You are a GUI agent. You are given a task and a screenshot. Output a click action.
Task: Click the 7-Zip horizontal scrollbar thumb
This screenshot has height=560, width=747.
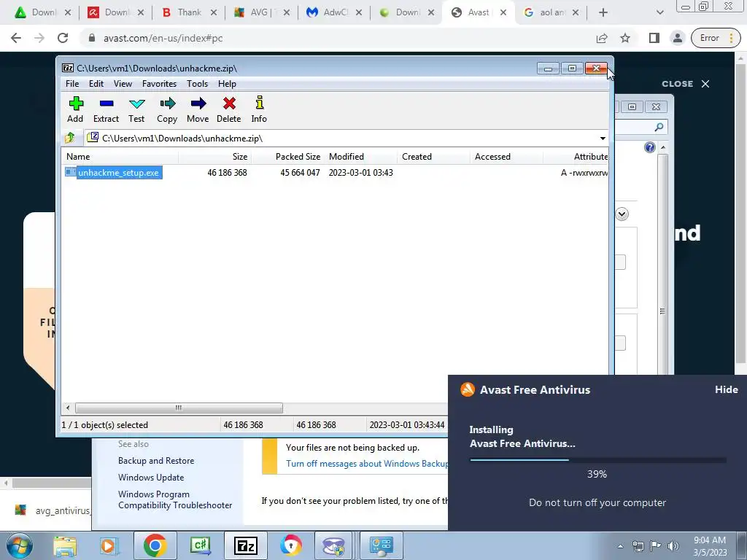click(x=179, y=408)
